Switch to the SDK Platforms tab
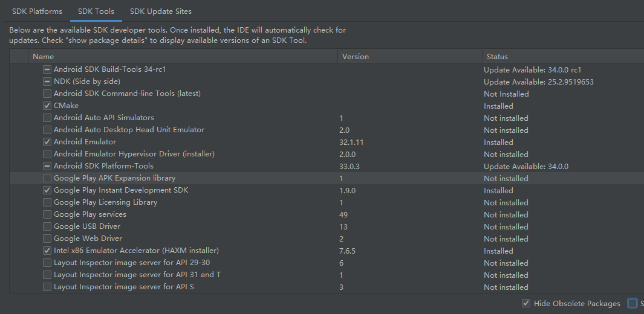 point(37,11)
